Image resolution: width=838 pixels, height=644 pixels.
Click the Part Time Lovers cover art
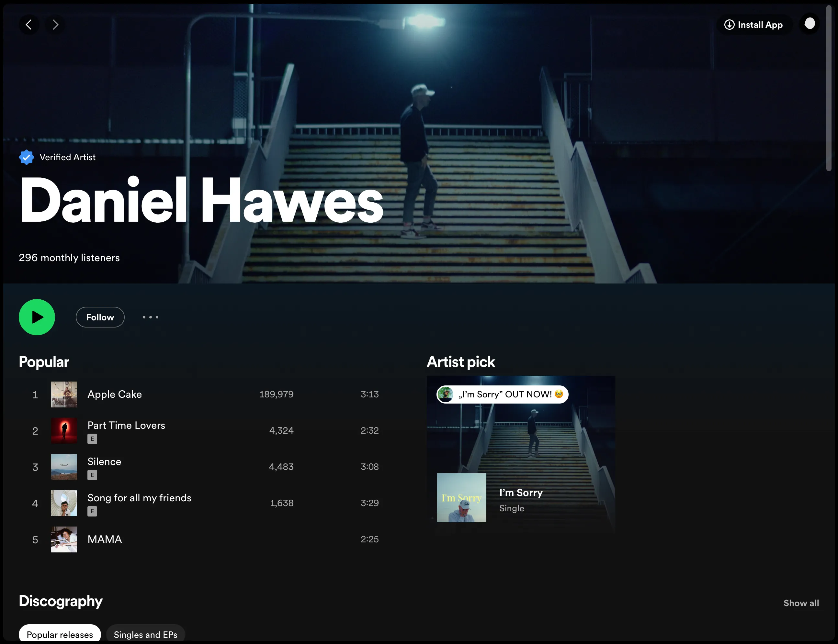tap(64, 430)
